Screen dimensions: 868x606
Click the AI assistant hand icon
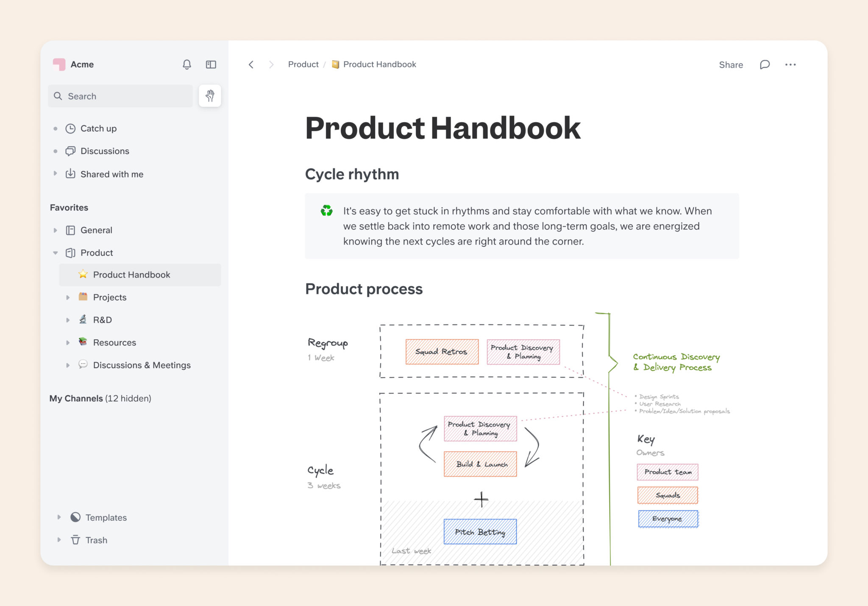click(210, 96)
